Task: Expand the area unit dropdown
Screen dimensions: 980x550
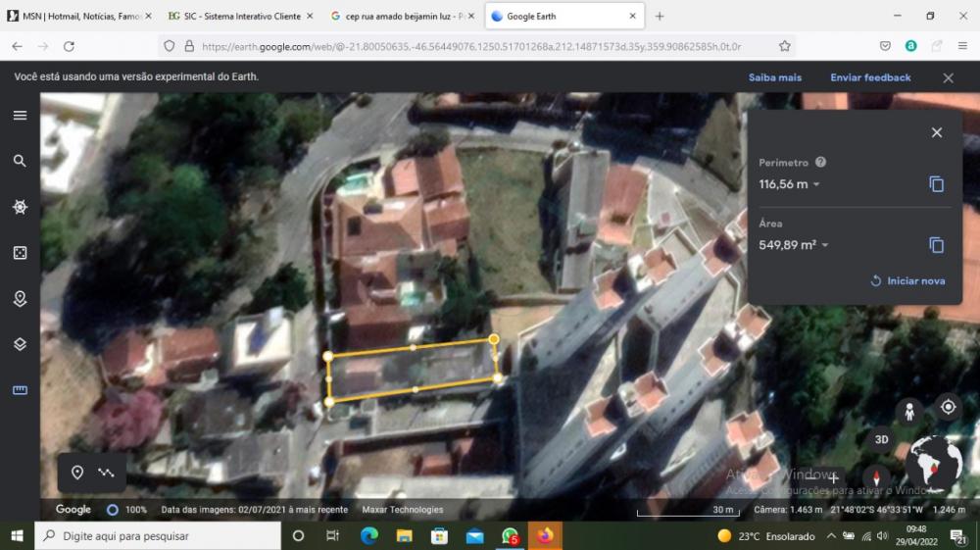Action: tap(825, 245)
